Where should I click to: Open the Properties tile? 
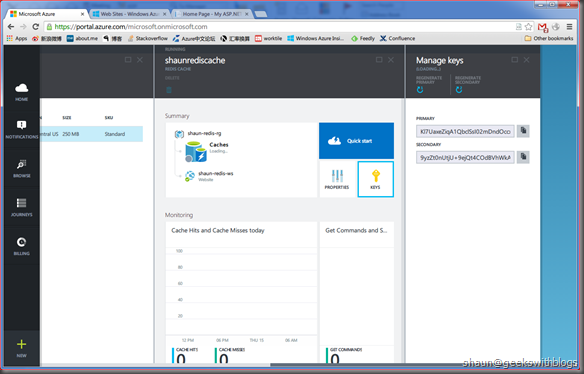tap(337, 179)
